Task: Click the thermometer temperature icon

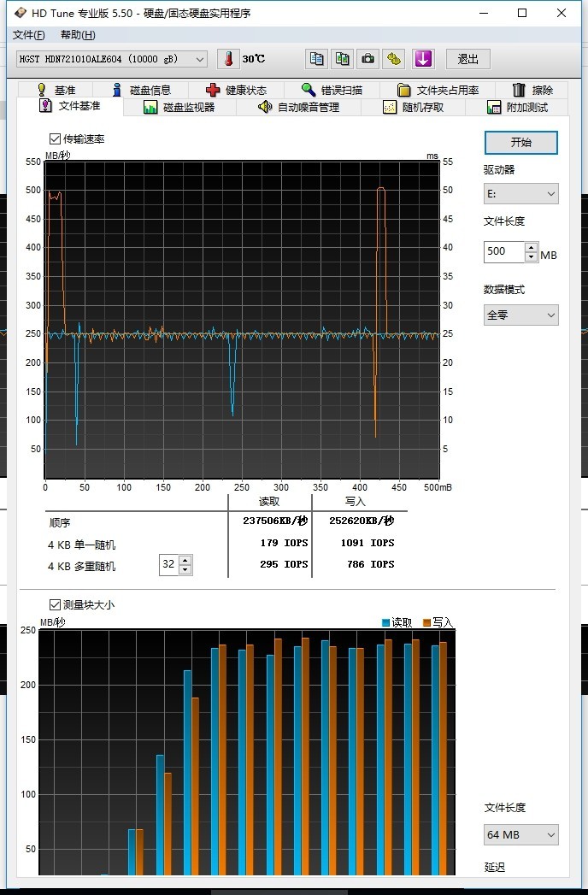Action: pyautogui.click(x=228, y=59)
